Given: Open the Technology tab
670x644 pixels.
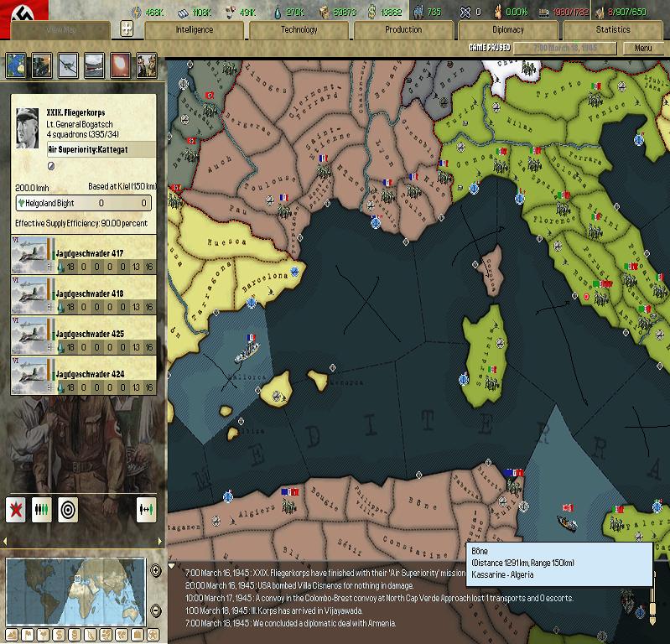Looking at the screenshot, I should coord(299,29).
